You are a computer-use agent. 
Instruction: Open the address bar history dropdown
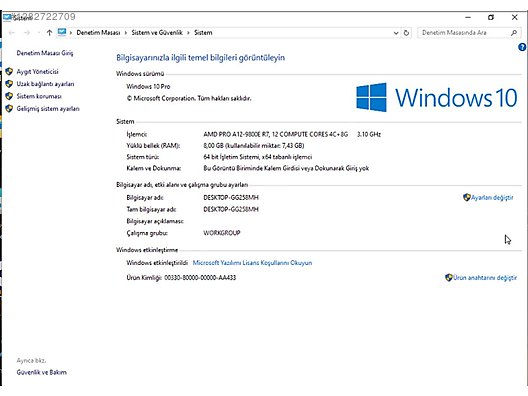(396, 33)
